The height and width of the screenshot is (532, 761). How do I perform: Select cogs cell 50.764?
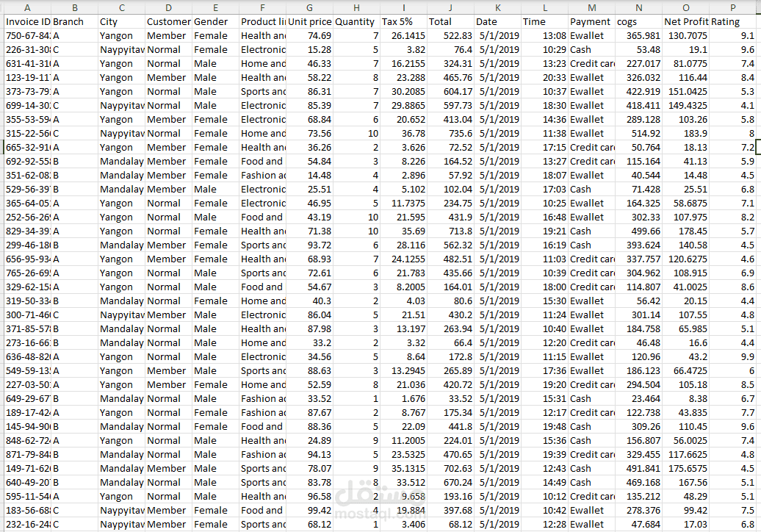(x=639, y=148)
